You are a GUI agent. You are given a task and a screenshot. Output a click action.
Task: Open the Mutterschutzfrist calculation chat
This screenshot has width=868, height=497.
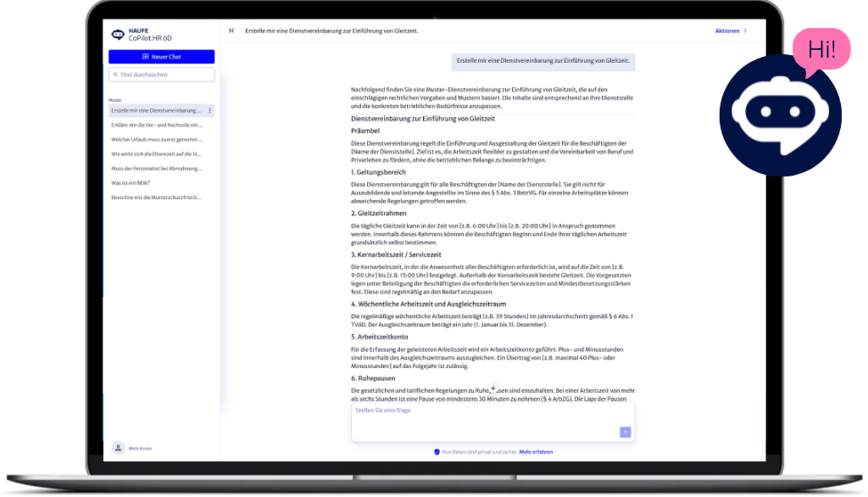(x=157, y=197)
